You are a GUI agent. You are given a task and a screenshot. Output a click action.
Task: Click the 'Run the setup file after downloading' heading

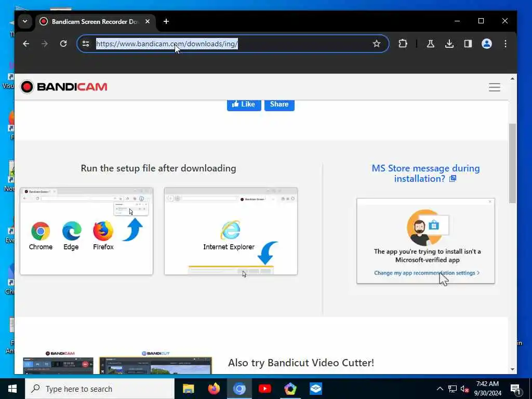(x=158, y=168)
